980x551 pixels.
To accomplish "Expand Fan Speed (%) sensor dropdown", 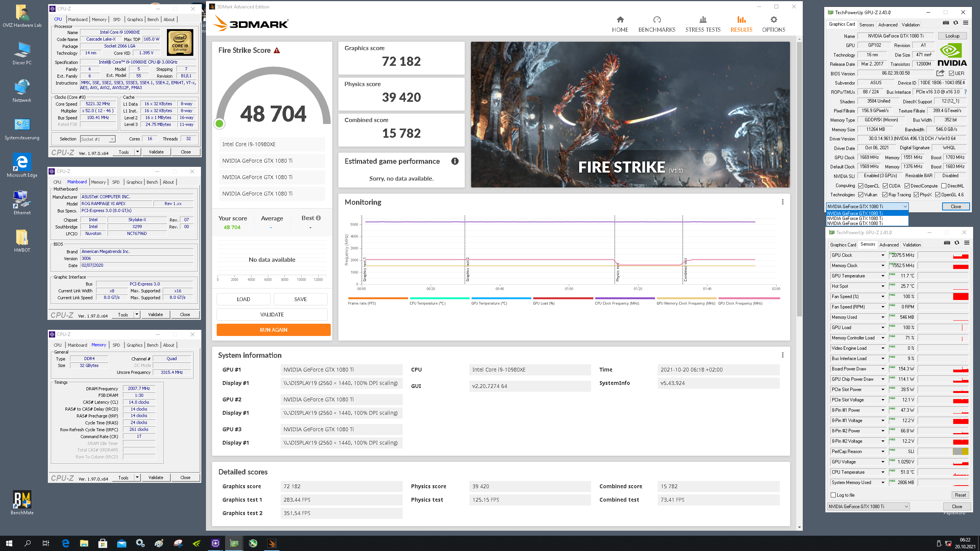I will [x=883, y=297].
